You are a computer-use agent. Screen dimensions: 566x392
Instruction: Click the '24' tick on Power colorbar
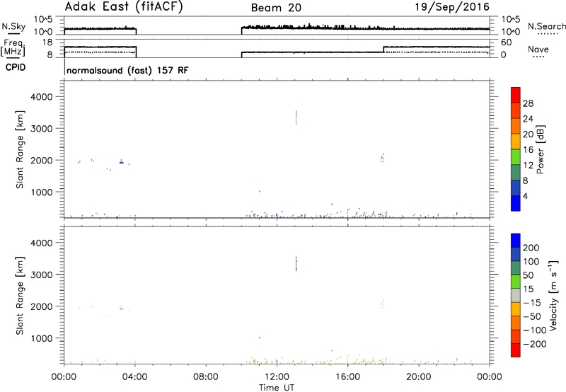[x=528, y=119]
